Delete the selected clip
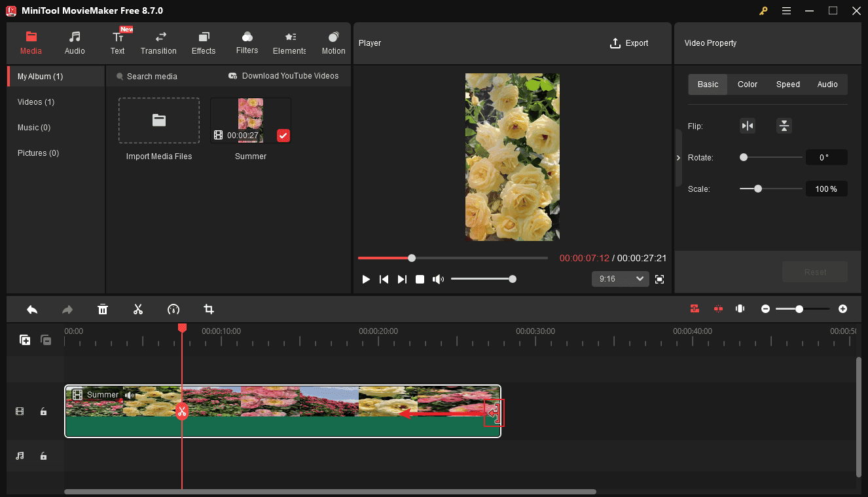Image resolution: width=868 pixels, height=497 pixels. (x=103, y=309)
